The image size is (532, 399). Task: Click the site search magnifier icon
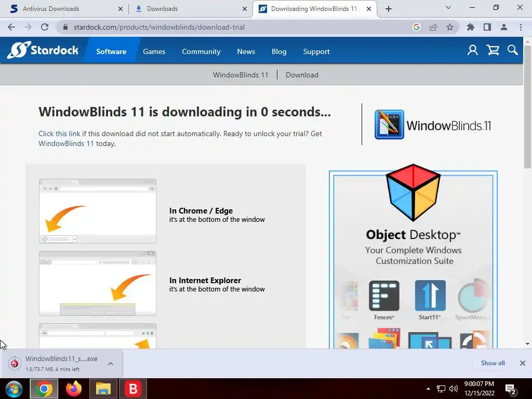click(x=512, y=50)
